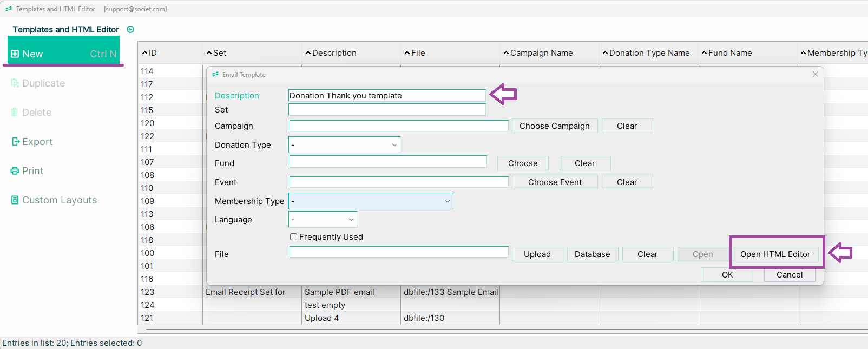Click the Custom Layouts icon
The width and height of the screenshot is (868, 349).
pos(15,200)
